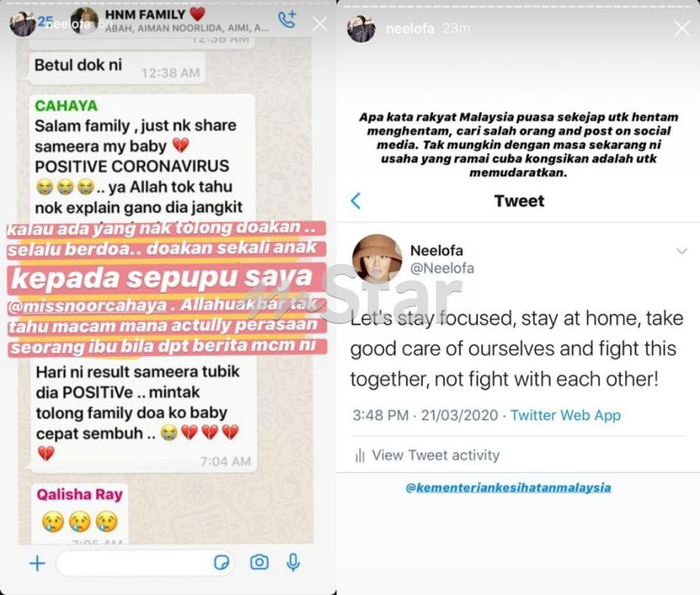Open the HNM FAMILY group name header
Image resolution: width=700 pixels, height=595 pixels.
[x=145, y=14]
